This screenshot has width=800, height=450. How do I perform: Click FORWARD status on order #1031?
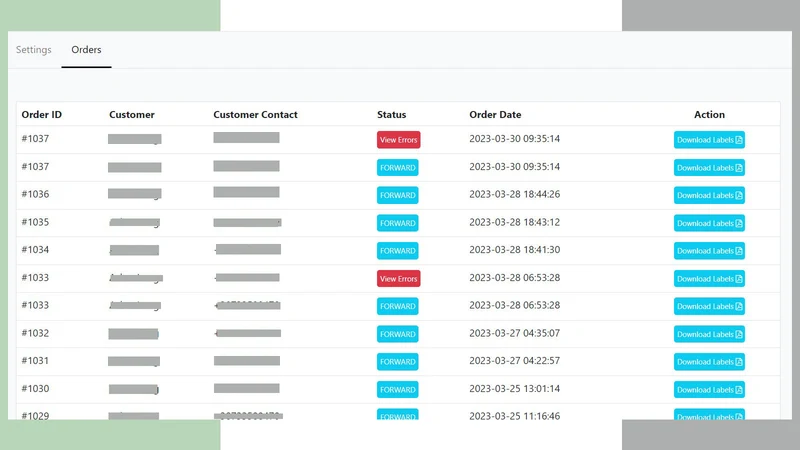[397, 362]
